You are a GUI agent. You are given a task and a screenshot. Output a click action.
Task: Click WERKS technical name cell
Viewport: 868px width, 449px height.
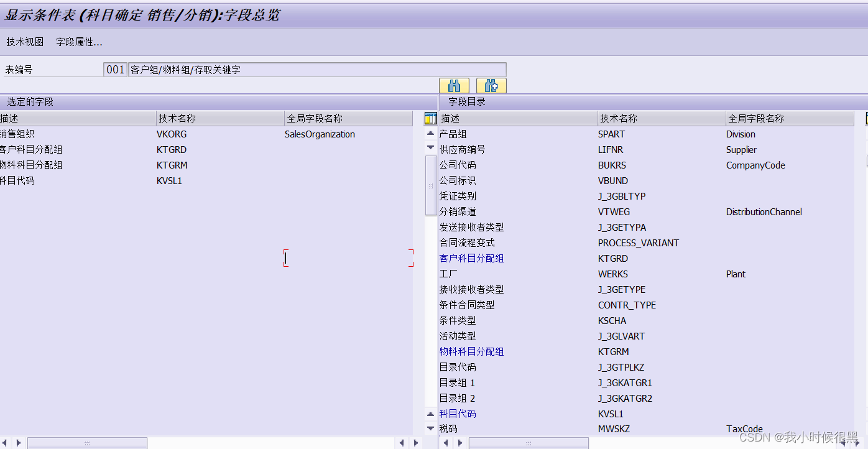click(x=613, y=274)
